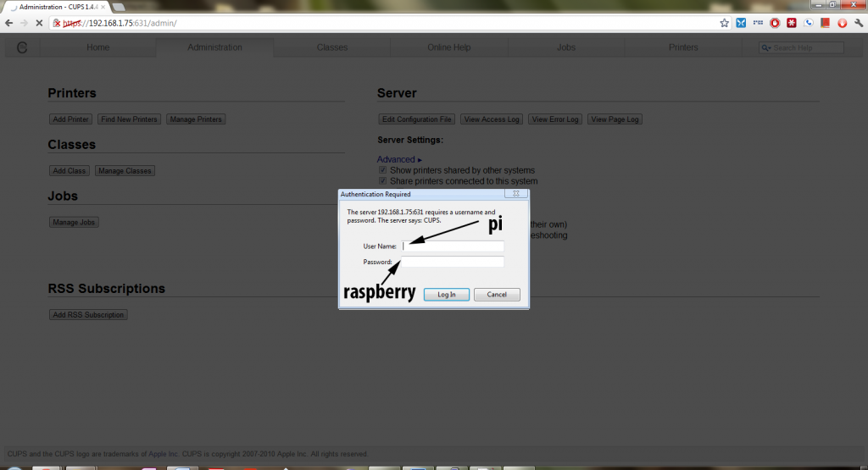Viewport: 868px width, 470px height.
Task: Bookmark this page with the star icon
Action: 724,23
